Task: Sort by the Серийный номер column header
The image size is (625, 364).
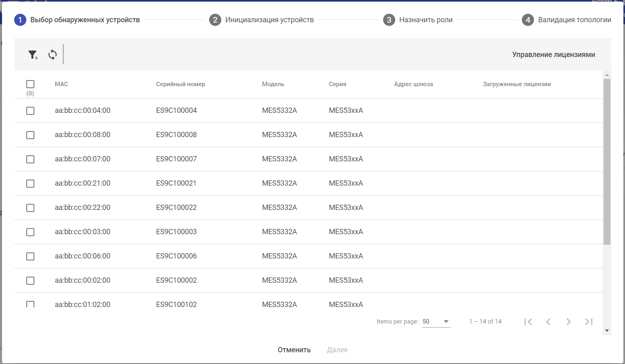Action: click(x=180, y=84)
